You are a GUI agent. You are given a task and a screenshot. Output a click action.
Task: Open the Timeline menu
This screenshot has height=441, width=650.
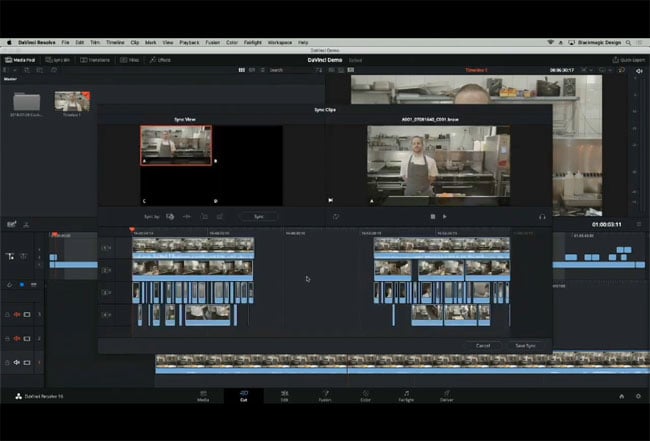(x=115, y=42)
